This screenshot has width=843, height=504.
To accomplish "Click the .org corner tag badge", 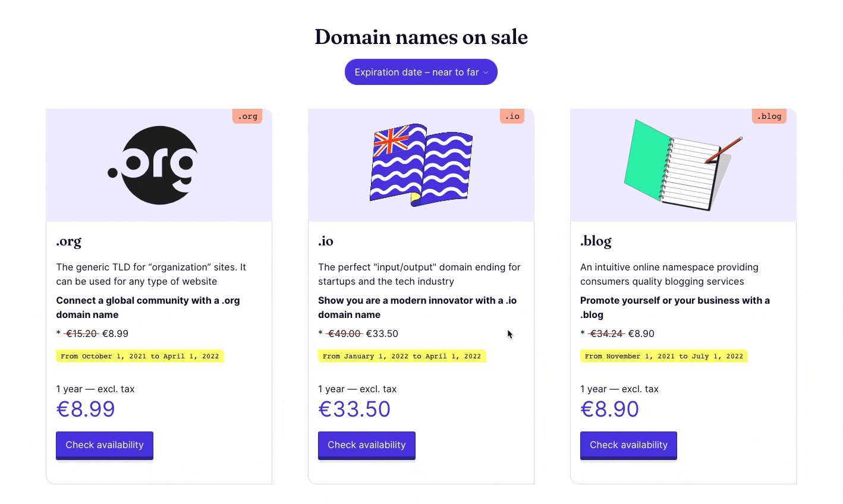I will [247, 116].
